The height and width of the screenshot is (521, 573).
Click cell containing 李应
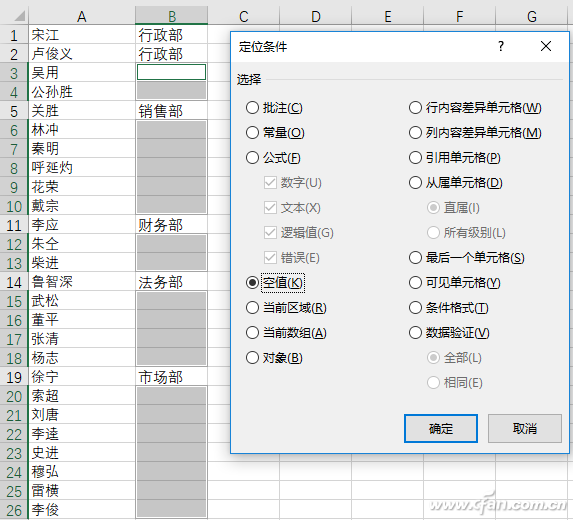tap(82, 225)
